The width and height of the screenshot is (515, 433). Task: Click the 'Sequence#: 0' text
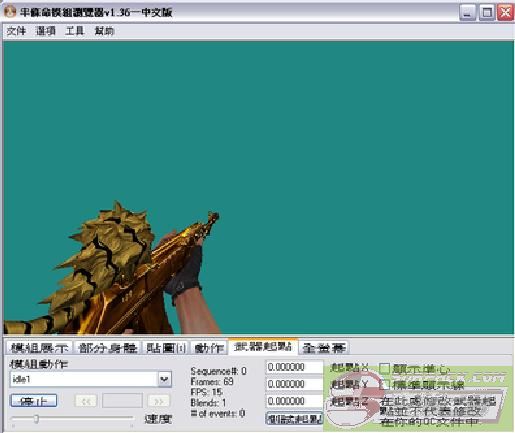tap(218, 371)
